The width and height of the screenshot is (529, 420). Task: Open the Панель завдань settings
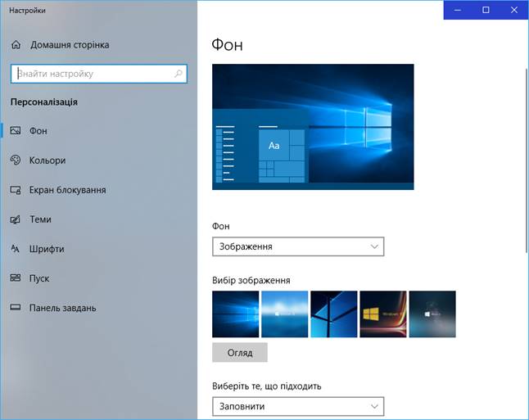(62, 308)
